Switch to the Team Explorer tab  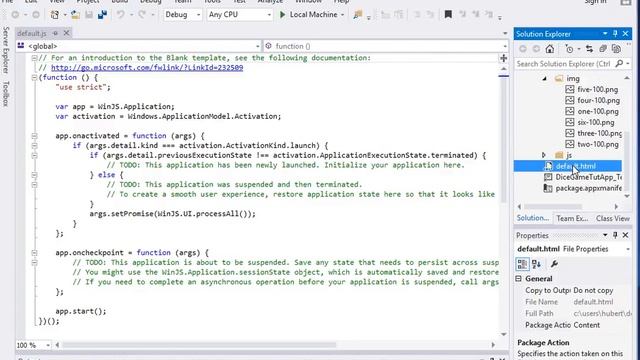[x=572, y=218]
